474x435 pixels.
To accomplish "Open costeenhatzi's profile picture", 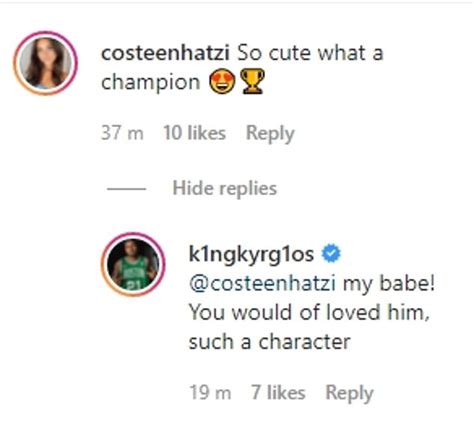I will coord(46,63).
